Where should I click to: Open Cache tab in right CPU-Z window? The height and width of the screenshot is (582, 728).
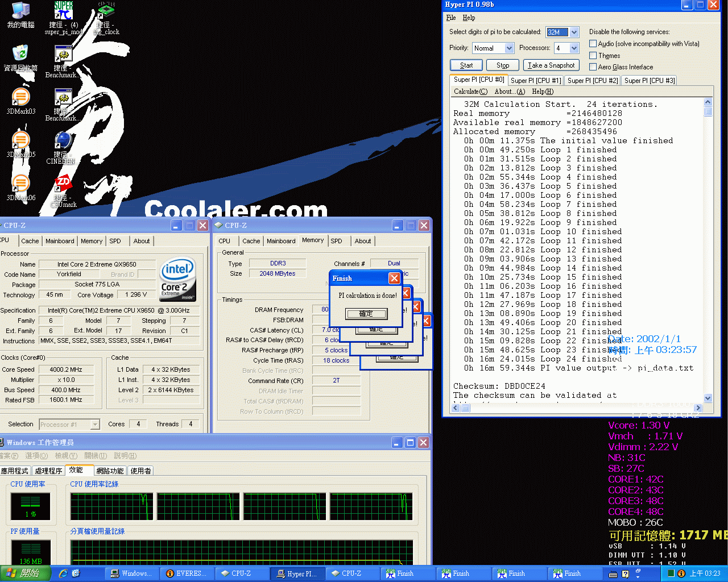pos(251,241)
